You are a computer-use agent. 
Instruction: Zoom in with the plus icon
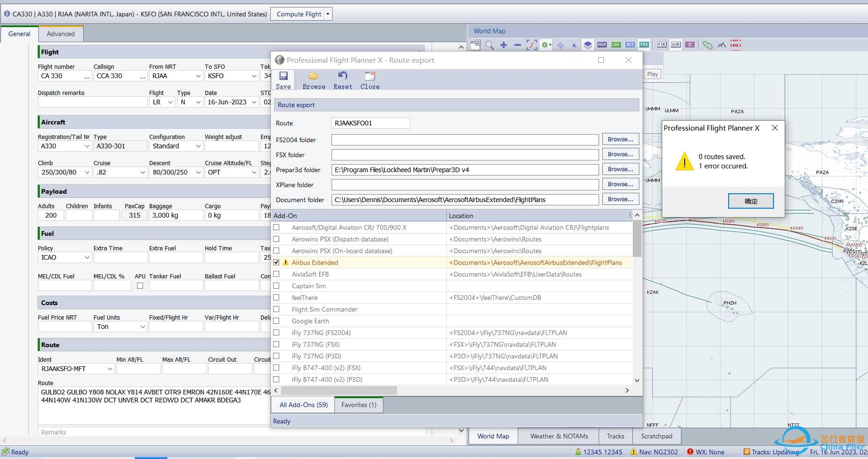pyautogui.click(x=504, y=45)
